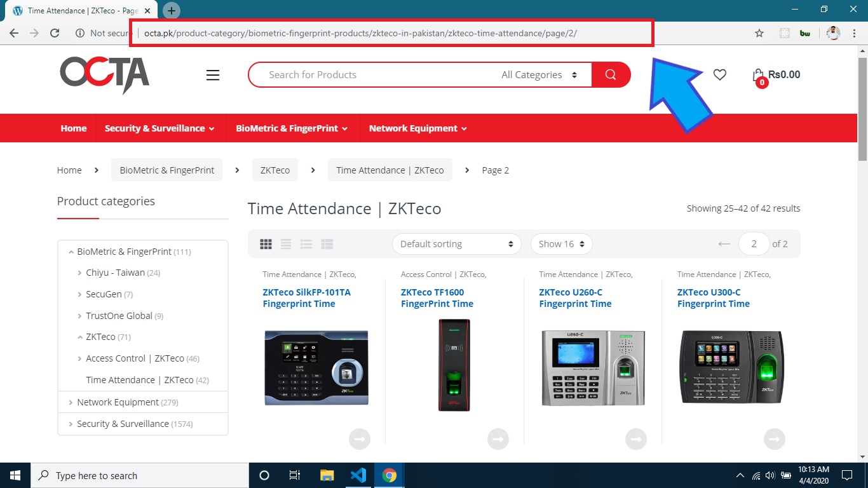Click the red search magnifier button
This screenshot has width=868, height=488.
click(x=611, y=75)
